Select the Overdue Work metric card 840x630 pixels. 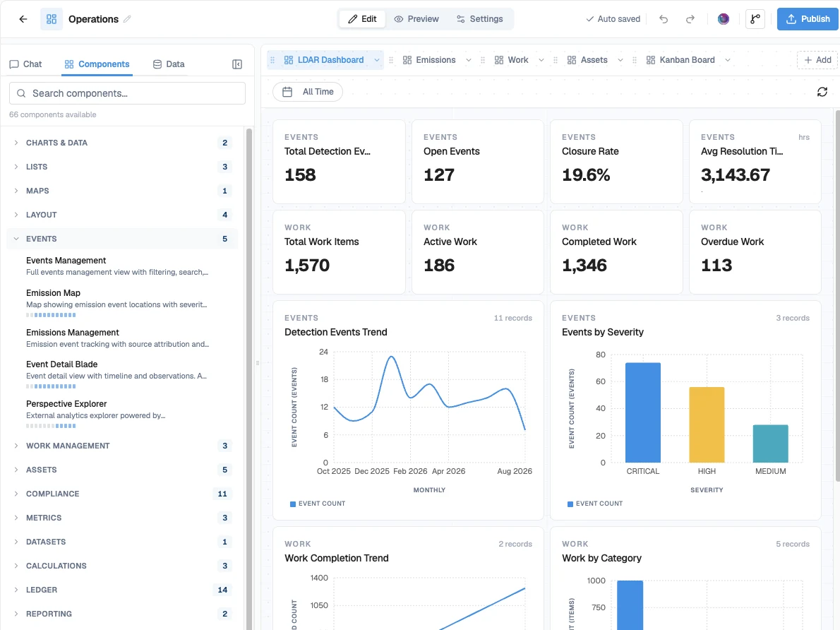(755, 252)
